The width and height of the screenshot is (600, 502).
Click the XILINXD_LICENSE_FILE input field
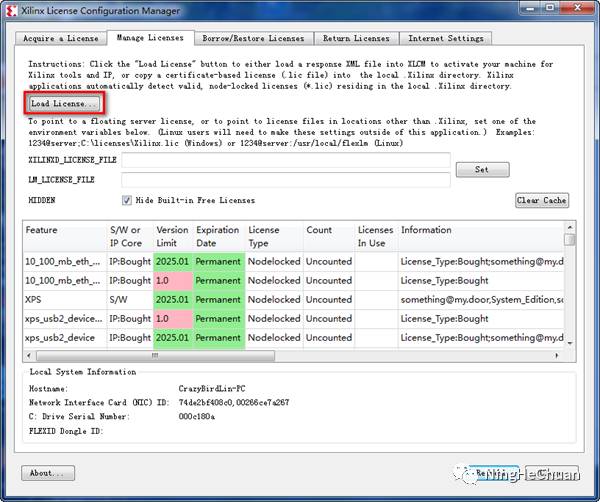click(x=285, y=161)
